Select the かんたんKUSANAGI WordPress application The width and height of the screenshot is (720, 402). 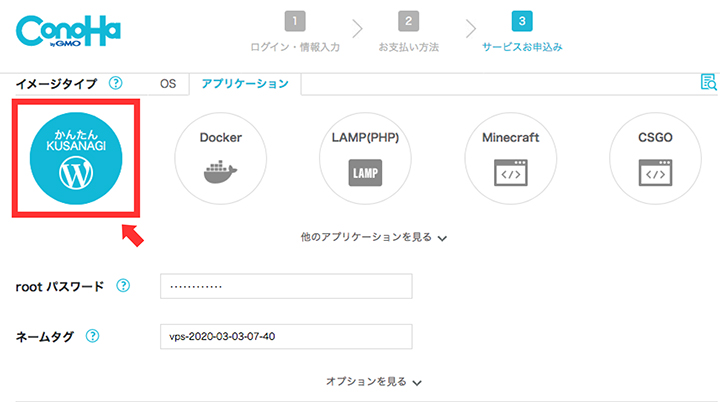tap(76, 159)
